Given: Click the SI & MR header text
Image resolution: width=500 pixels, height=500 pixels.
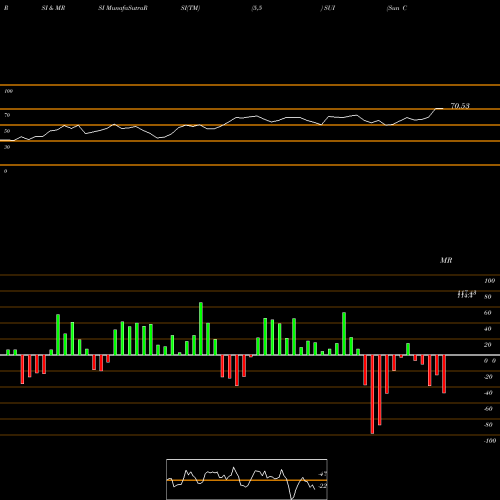Looking at the screenshot, I should pyautogui.click(x=53, y=8).
